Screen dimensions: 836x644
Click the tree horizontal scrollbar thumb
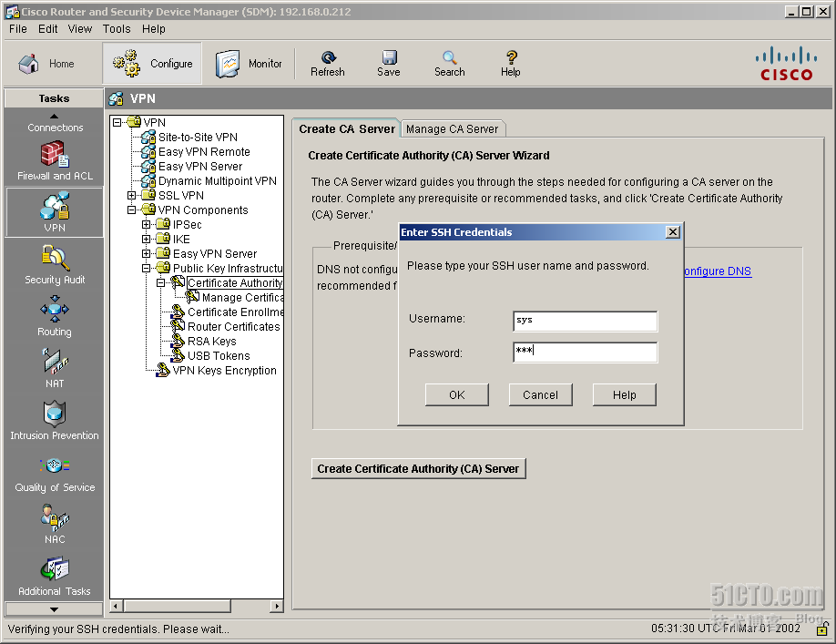pos(177,606)
